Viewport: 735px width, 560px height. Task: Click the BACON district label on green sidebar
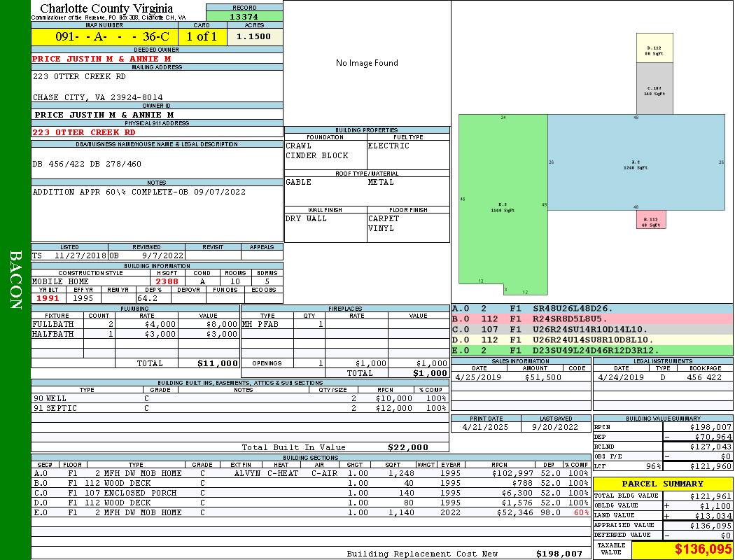[x=15, y=280]
